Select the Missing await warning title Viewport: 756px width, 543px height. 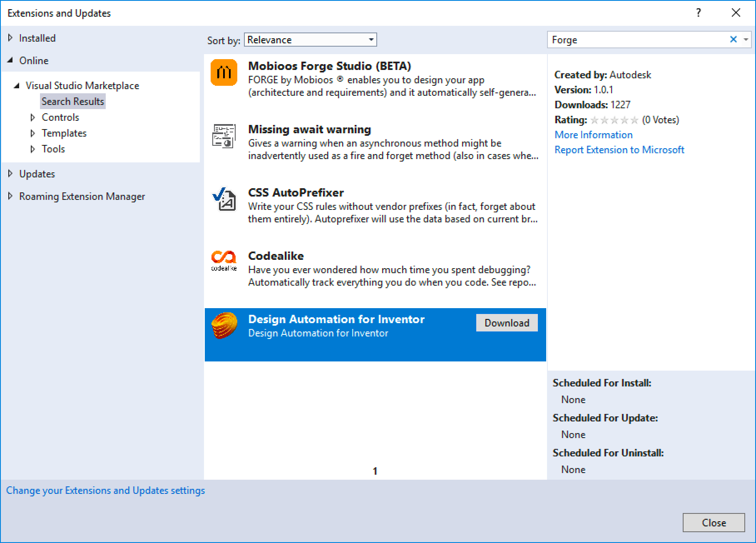pos(309,129)
